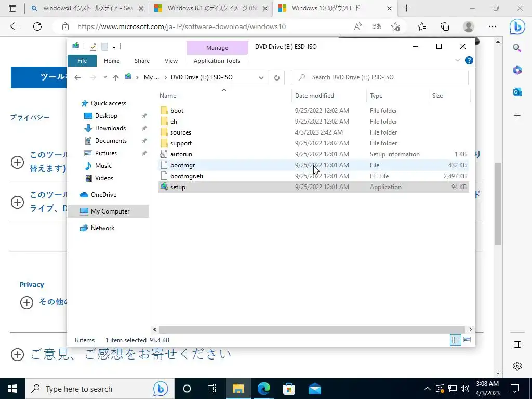The height and width of the screenshot is (399, 532).
Task: Switch Explorer to details view
Action: [455, 340]
